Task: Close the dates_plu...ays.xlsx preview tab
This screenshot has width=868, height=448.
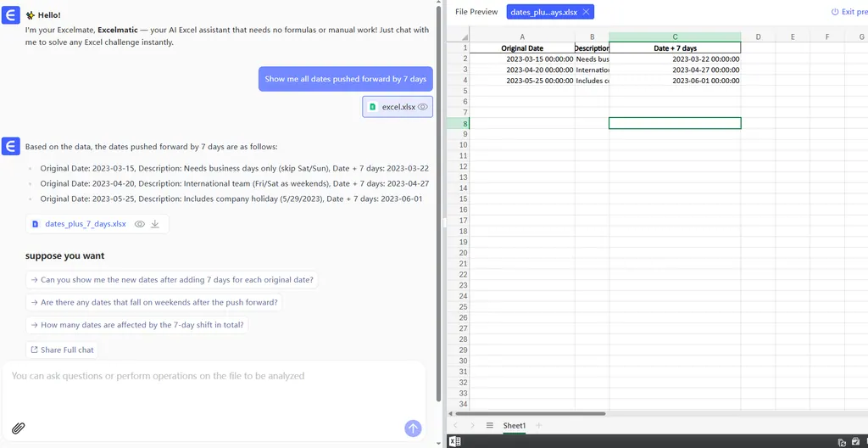Action: (x=586, y=12)
